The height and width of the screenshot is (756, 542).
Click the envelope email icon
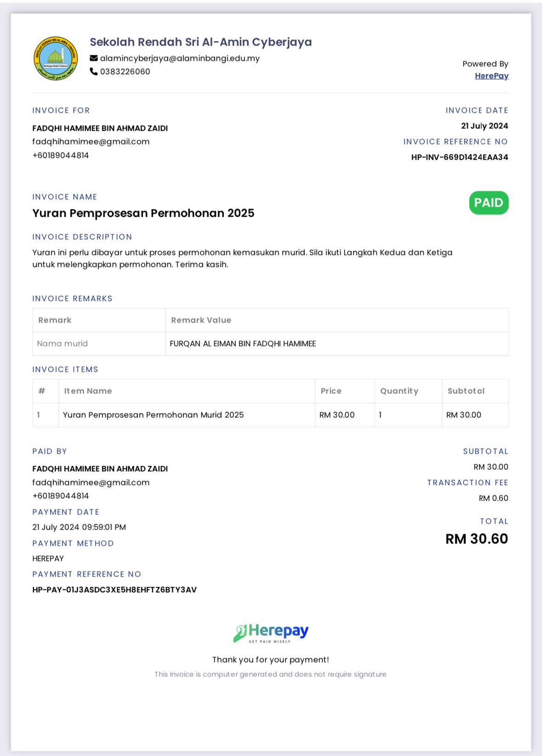coord(94,58)
